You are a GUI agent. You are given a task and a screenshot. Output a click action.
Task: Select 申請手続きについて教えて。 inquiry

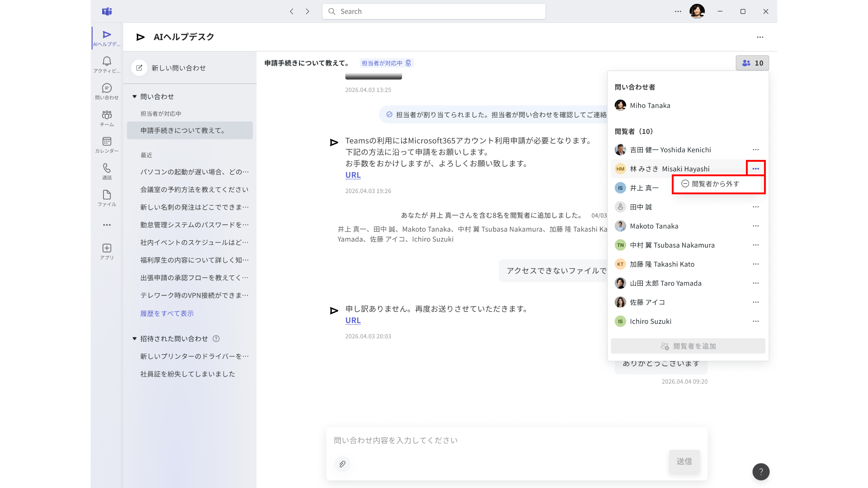click(190, 130)
